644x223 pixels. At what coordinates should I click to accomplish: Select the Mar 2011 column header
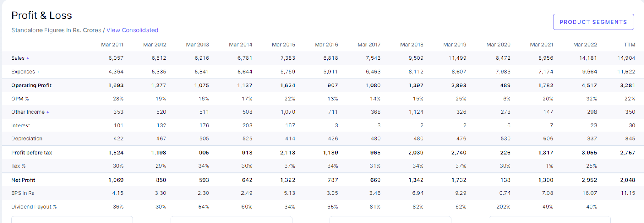tap(112, 45)
